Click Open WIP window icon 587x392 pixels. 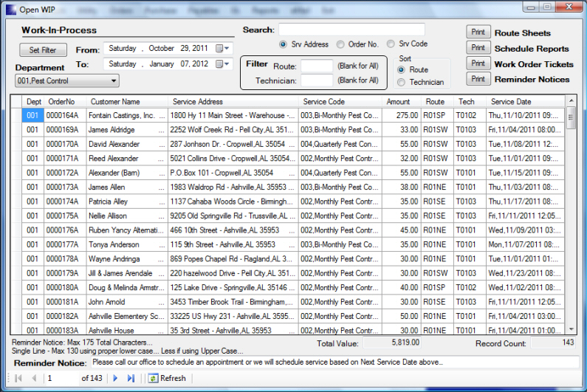11,10
